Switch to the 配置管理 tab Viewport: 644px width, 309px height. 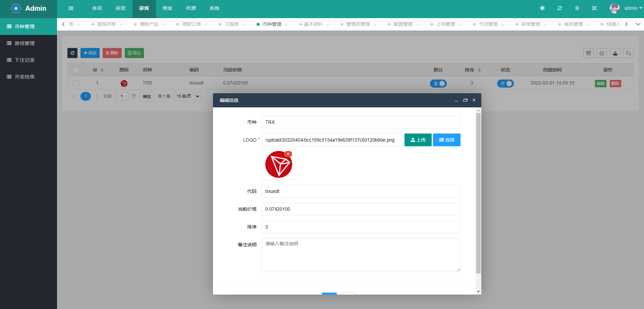403,24
